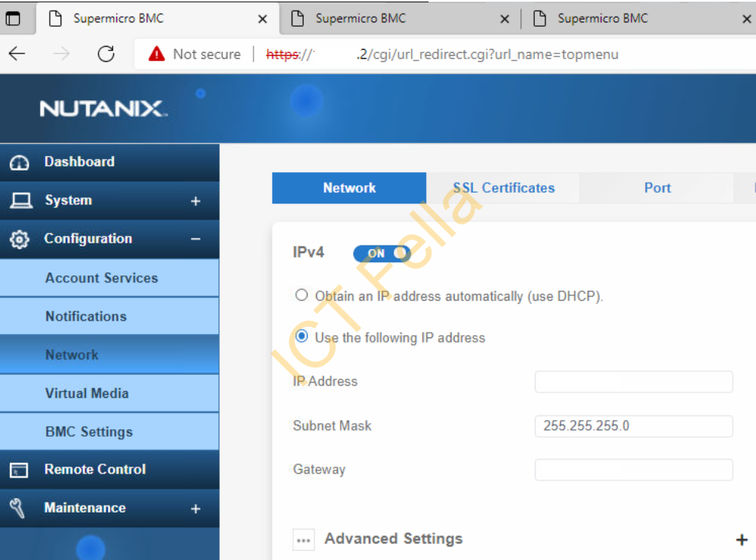
Task: Click the Advanced Settings ellipsis icon
Action: click(304, 540)
